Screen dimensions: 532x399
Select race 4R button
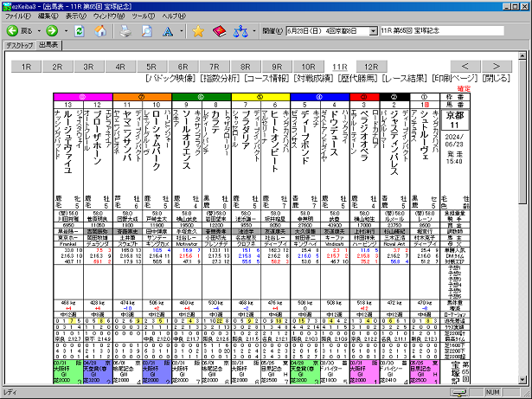point(120,67)
